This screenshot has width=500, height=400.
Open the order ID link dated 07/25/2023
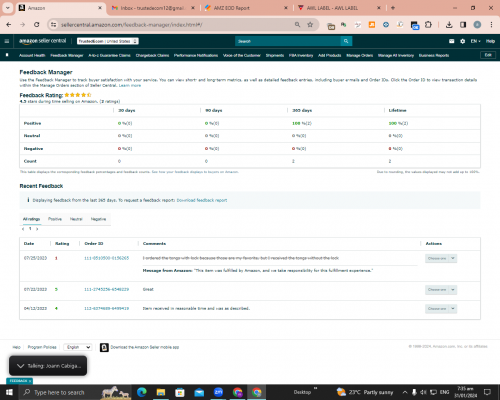click(106, 258)
